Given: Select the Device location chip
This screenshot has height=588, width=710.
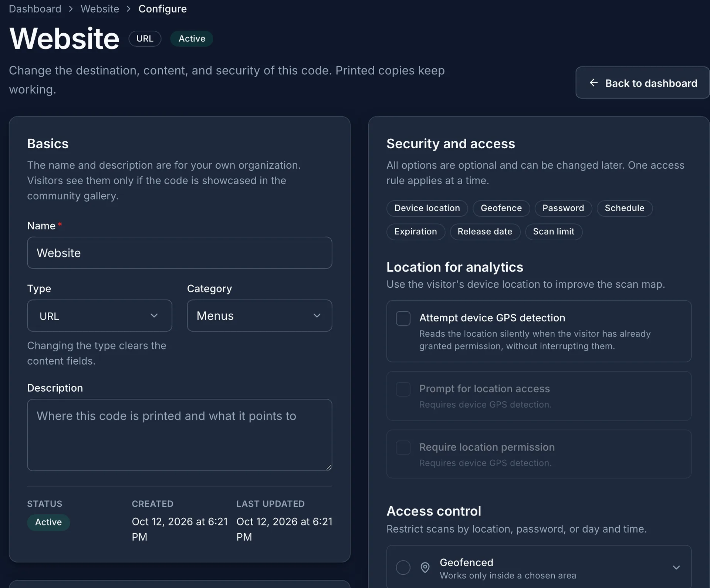Looking at the screenshot, I should pos(427,208).
